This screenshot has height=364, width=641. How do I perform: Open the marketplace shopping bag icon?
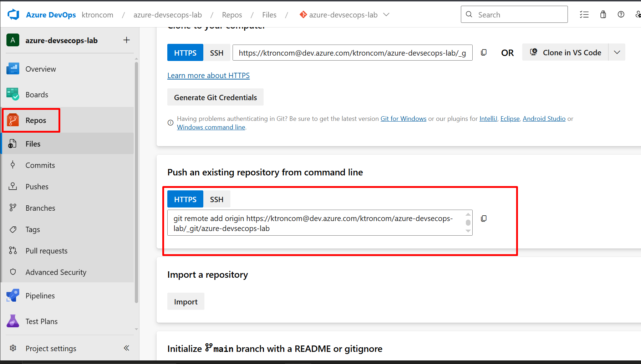point(603,15)
